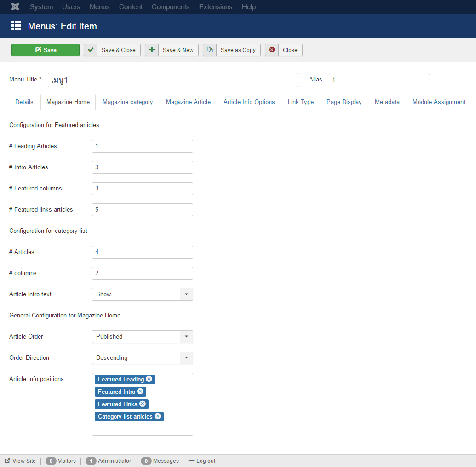476x467 pixels.
Task: Click the Save as Copy icon
Action: coord(210,50)
